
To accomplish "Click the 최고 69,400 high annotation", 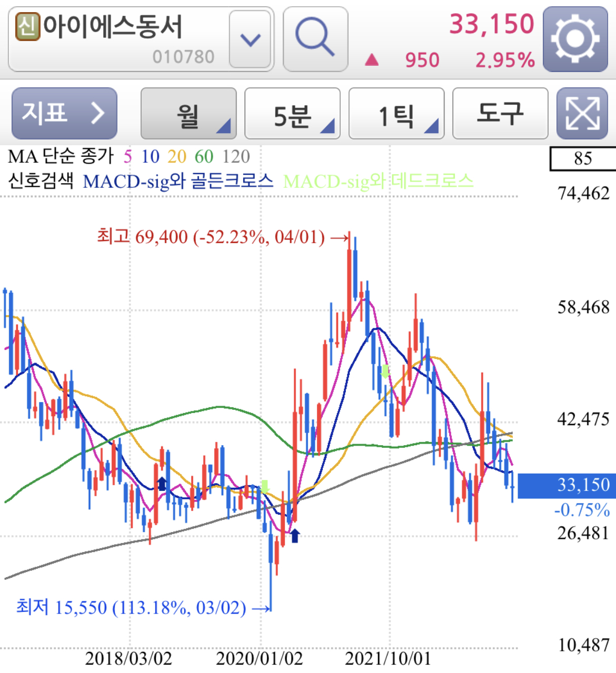I will (x=223, y=237).
